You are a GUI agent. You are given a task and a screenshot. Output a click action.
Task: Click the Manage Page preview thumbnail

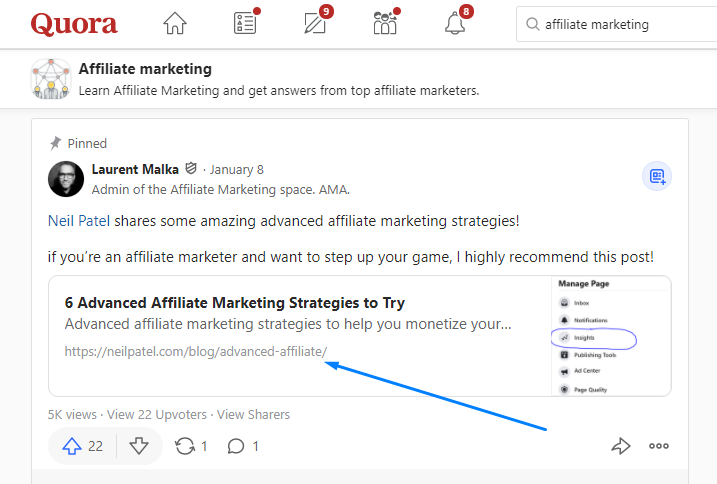(x=611, y=336)
